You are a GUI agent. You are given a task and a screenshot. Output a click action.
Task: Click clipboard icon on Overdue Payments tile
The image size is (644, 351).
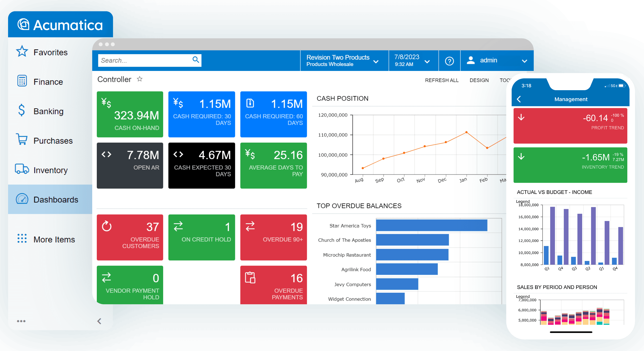click(x=250, y=278)
